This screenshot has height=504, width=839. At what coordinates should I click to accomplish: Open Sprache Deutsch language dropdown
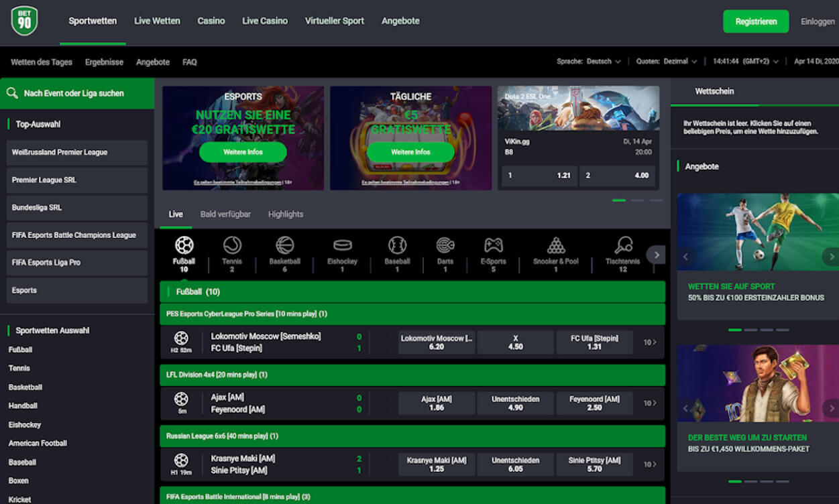coord(588,61)
